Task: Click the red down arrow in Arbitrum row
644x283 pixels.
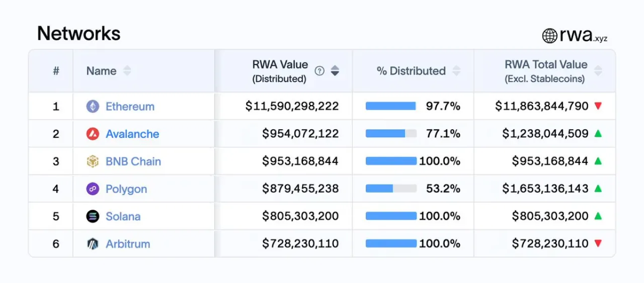Action: 598,243
